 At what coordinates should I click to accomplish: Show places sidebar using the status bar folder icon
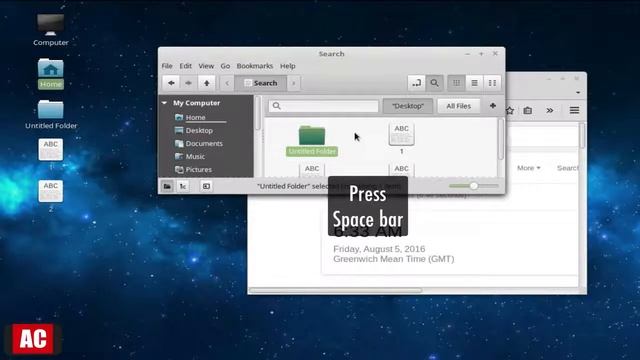coord(167,186)
